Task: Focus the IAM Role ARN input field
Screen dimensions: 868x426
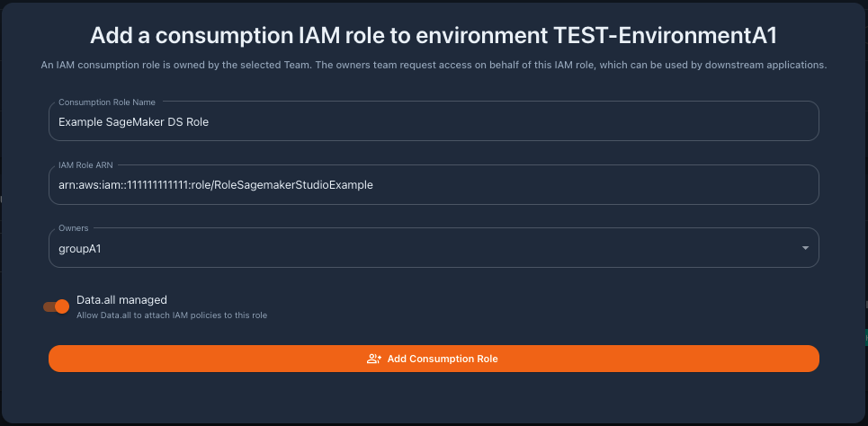Action: [x=434, y=184]
